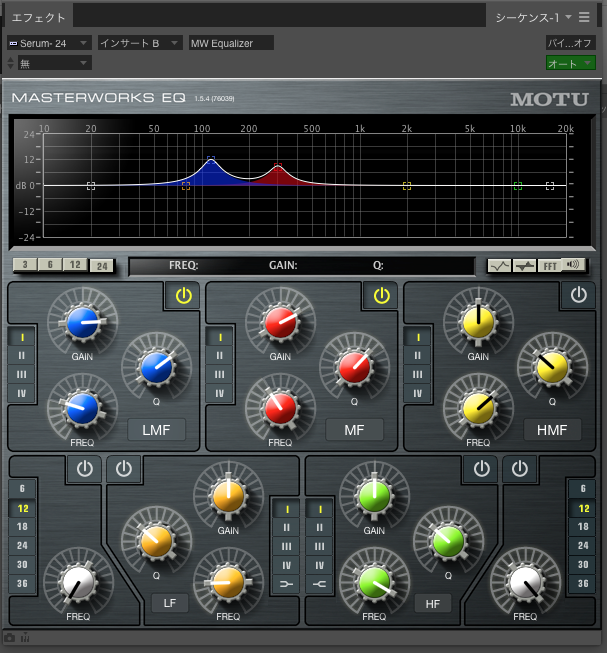The width and height of the screenshot is (607, 653).
Task: Open the 無 preset dropdown
Action: click(55, 63)
